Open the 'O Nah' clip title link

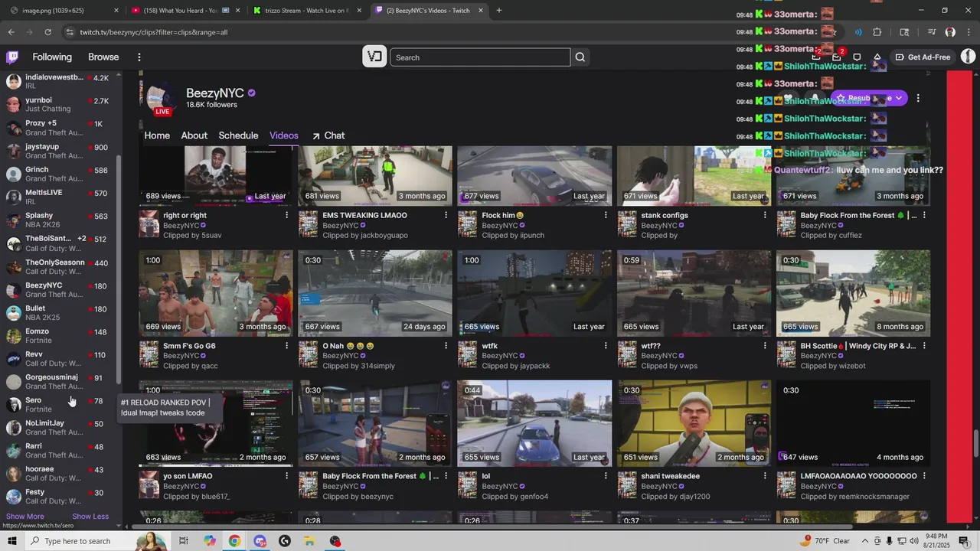348,346
